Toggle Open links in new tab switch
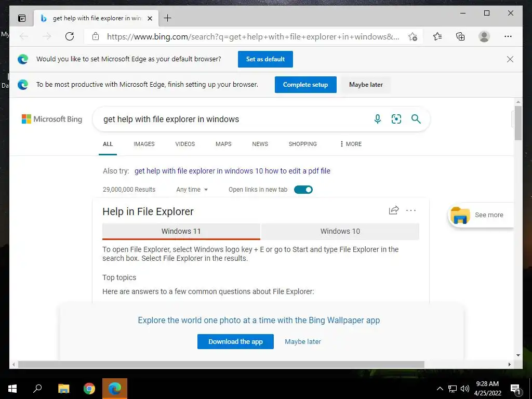 [303, 190]
